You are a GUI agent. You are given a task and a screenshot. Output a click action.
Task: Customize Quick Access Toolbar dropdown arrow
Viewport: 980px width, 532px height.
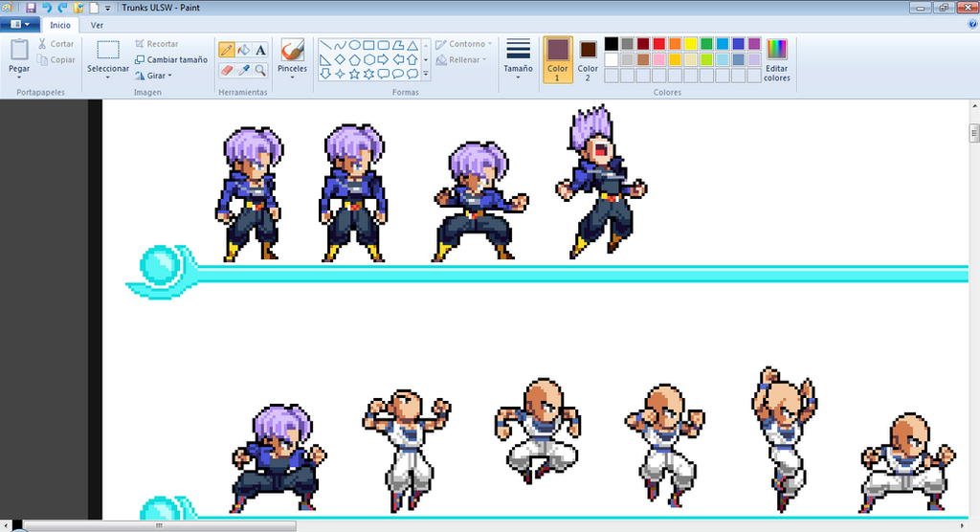click(x=107, y=8)
